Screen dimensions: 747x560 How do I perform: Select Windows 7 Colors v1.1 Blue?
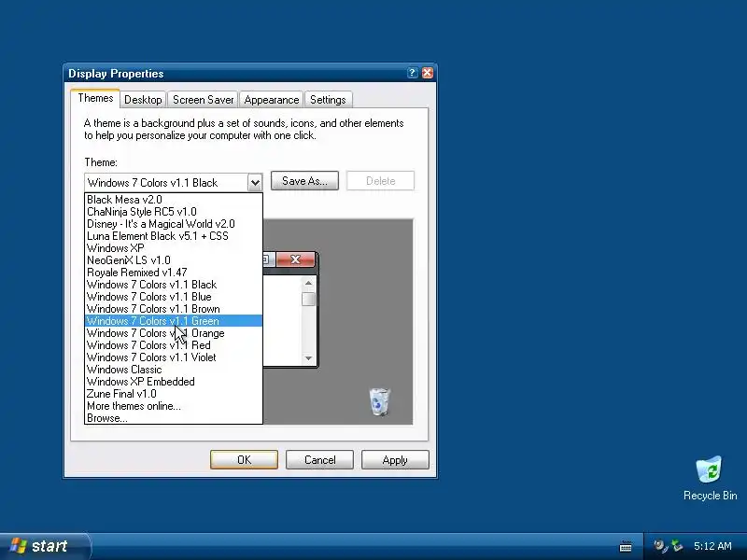coord(174,297)
